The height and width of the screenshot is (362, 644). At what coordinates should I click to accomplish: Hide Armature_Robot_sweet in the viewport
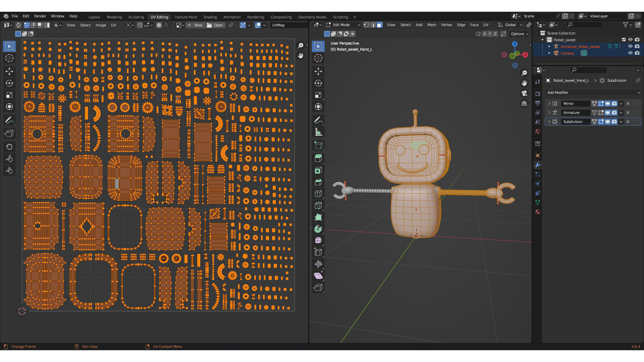[x=630, y=46]
